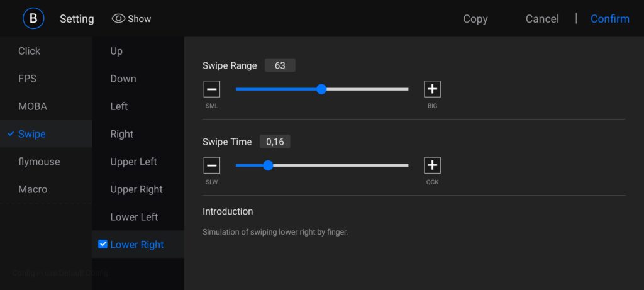Increase Swipe Time with plus icon
Image resolution: width=644 pixels, height=290 pixels.
pos(432,165)
